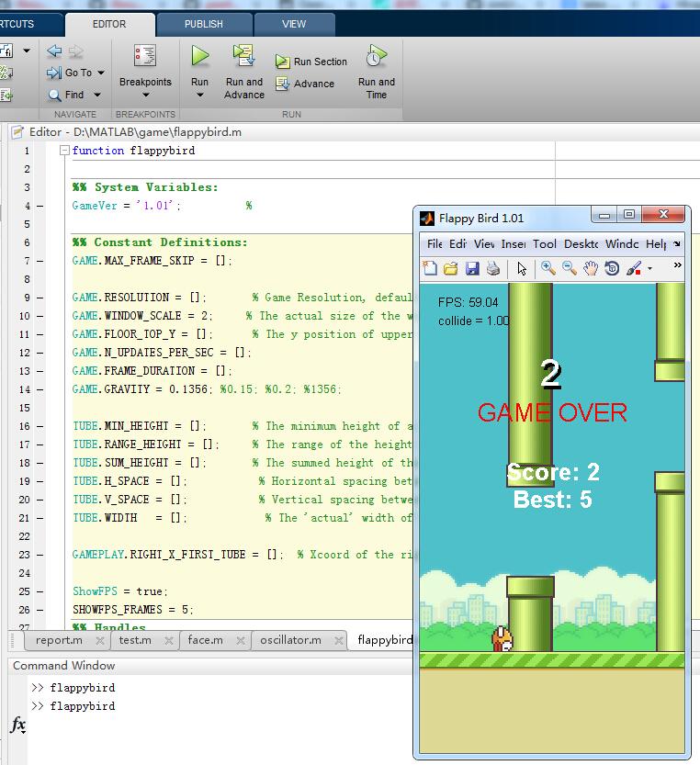700x765 pixels.
Task: Click the Run and Time icon
Action: click(x=377, y=56)
